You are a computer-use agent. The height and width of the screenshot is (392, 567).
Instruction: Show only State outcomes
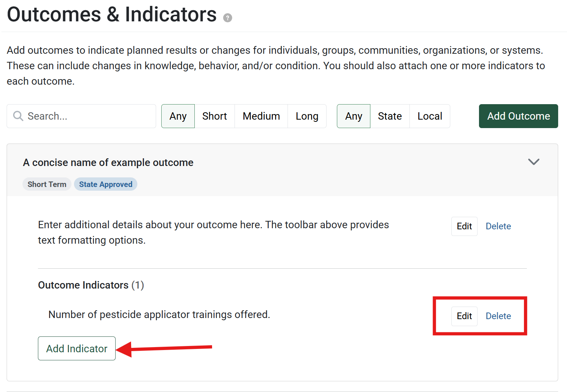click(x=390, y=116)
